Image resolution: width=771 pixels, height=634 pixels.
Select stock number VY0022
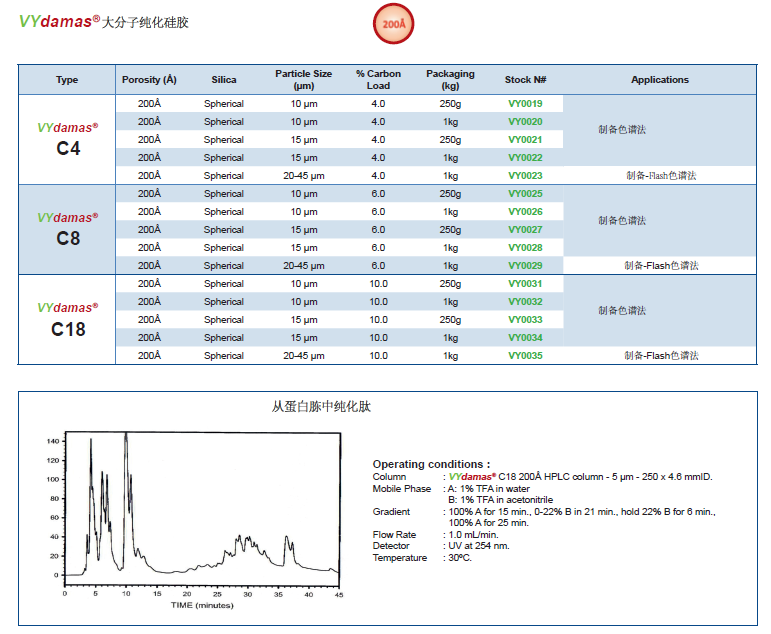[x=525, y=158]
